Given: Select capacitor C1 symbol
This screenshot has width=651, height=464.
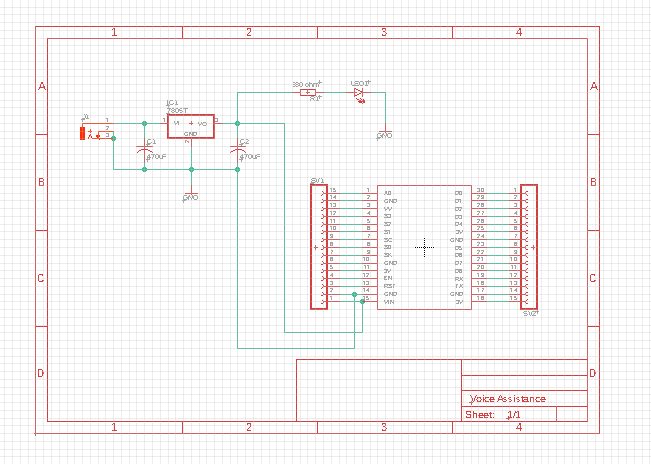Looking at the screenshot, I should [x=144, y=149].
